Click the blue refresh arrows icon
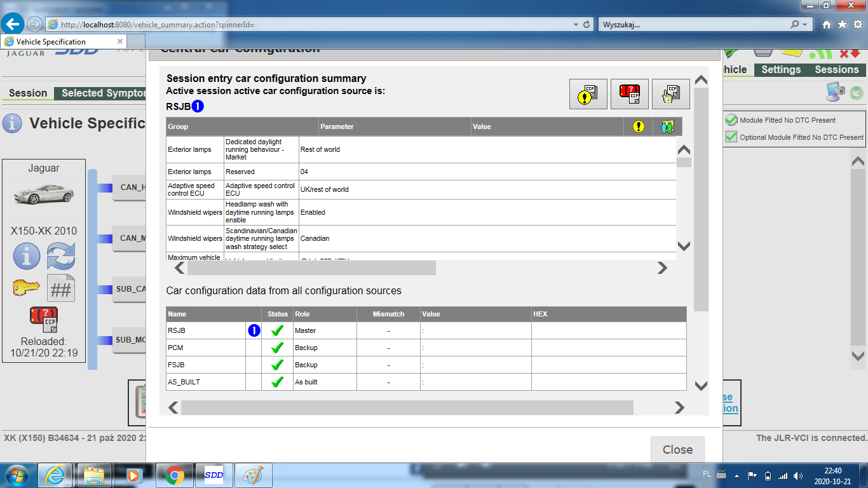The width and height of the screenshot is (868, 488). pos(61,257)
